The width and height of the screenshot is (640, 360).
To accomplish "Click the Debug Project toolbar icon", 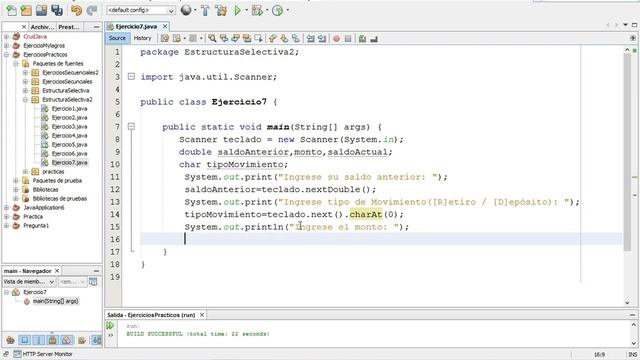I will [257, 10].
